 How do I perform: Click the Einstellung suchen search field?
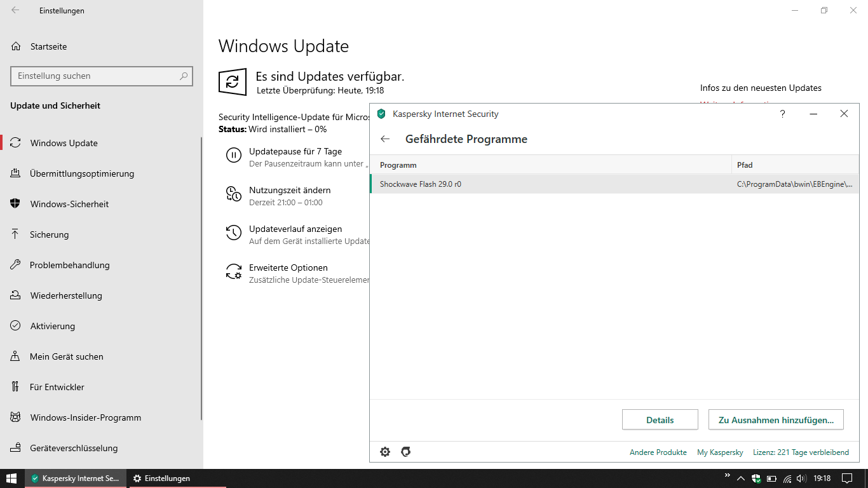tap(102, 76)
